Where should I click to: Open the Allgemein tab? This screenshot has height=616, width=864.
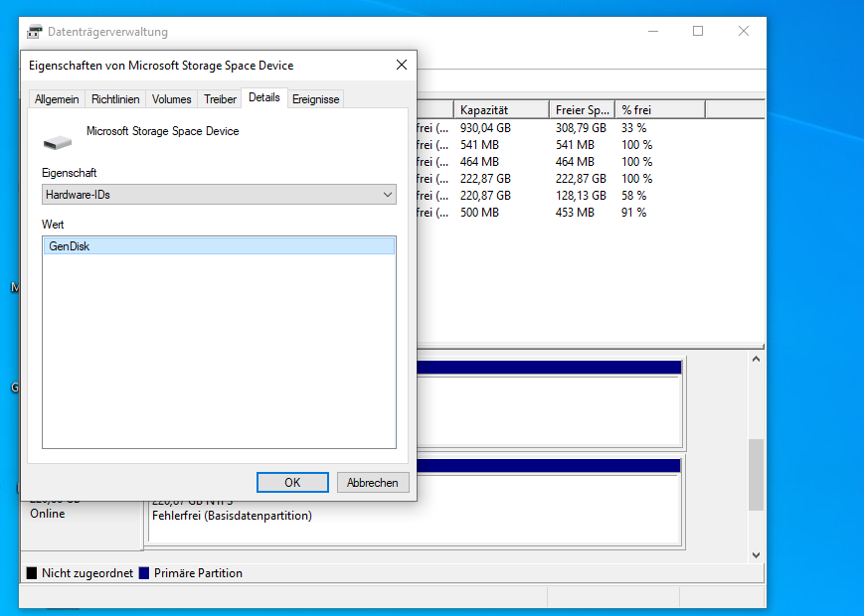point(57,99)
